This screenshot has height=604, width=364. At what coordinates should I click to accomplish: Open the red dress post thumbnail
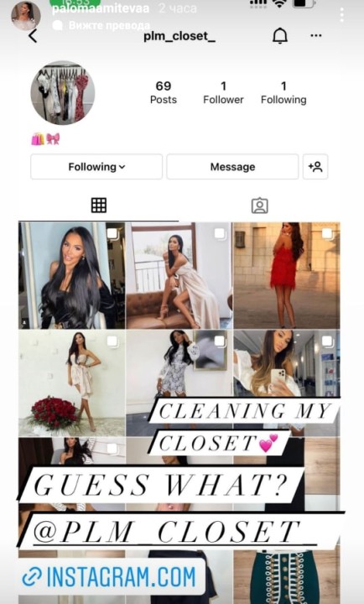(287, 275)
